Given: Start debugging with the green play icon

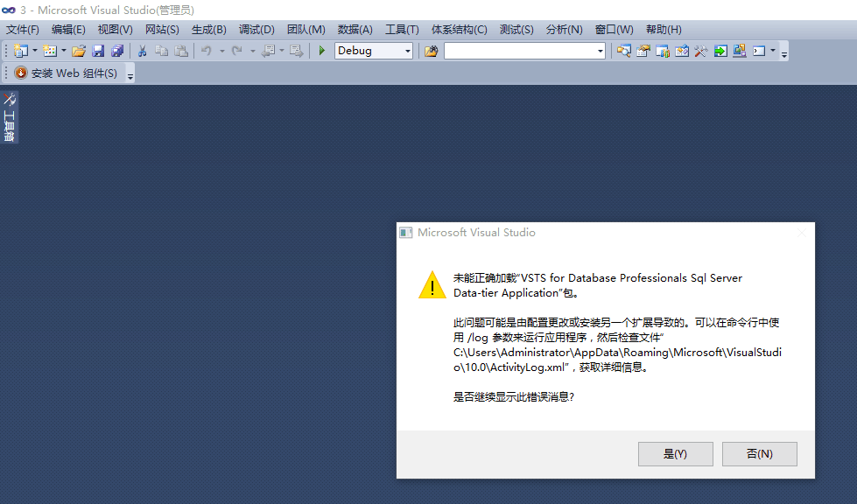Looking at the screenshot, I should (x=322, y=51).
